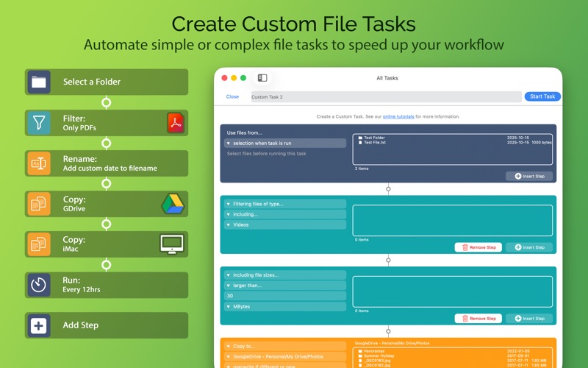Viewport: 588px width, 368px height.
Task: Click the Close link
Action: coord(232,96)
